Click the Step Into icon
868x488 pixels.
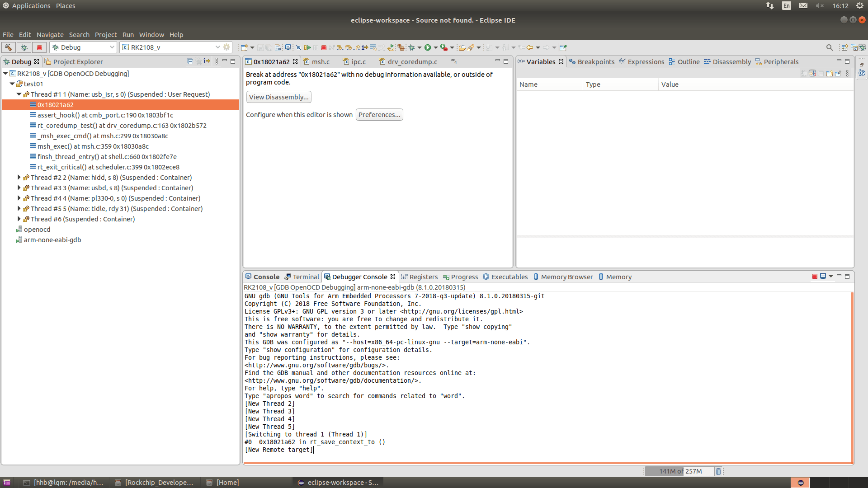pos(340,47)
